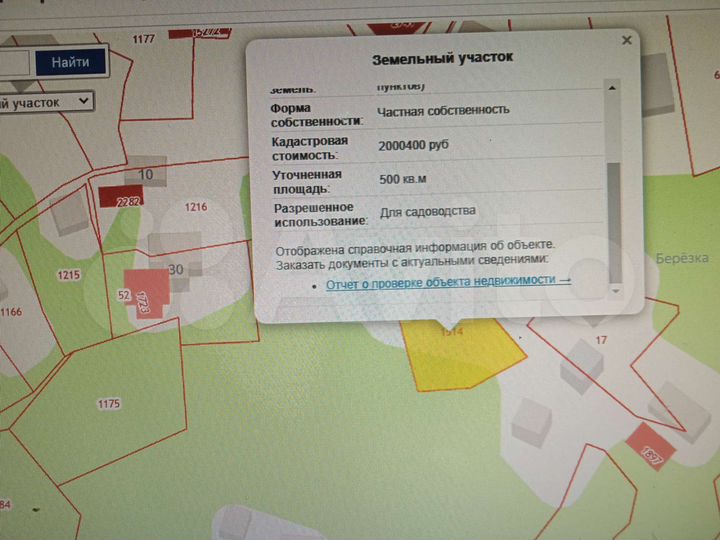720x540 pixels.
Task: Click land parcel 1166 on the map
Action: pos(10,313)
